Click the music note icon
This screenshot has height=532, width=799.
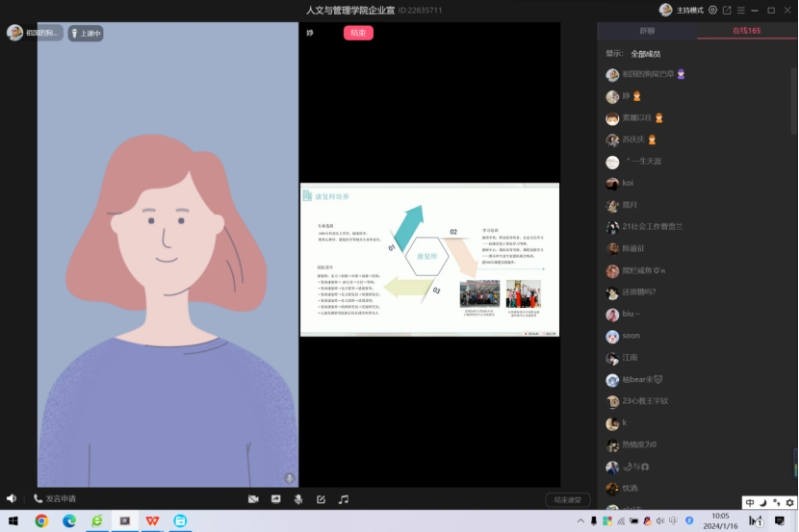pyautogui.click(x=344, y=499)
